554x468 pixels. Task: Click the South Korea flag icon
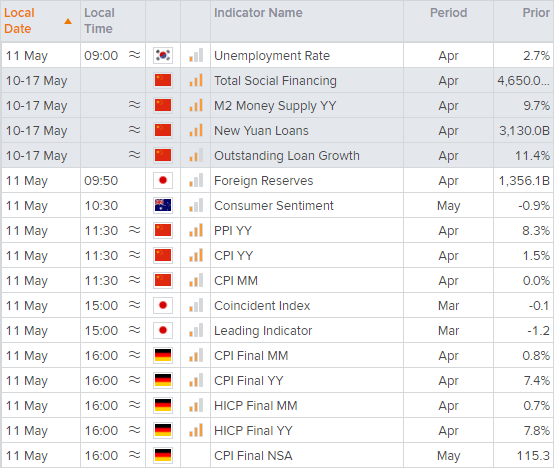click(163, 55)
